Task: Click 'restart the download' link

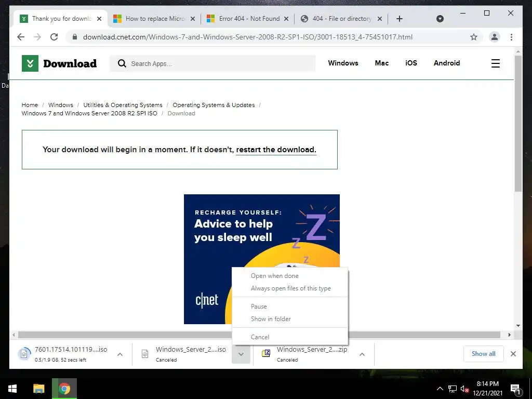Action: pyautogui.click(x=276, y=150)
